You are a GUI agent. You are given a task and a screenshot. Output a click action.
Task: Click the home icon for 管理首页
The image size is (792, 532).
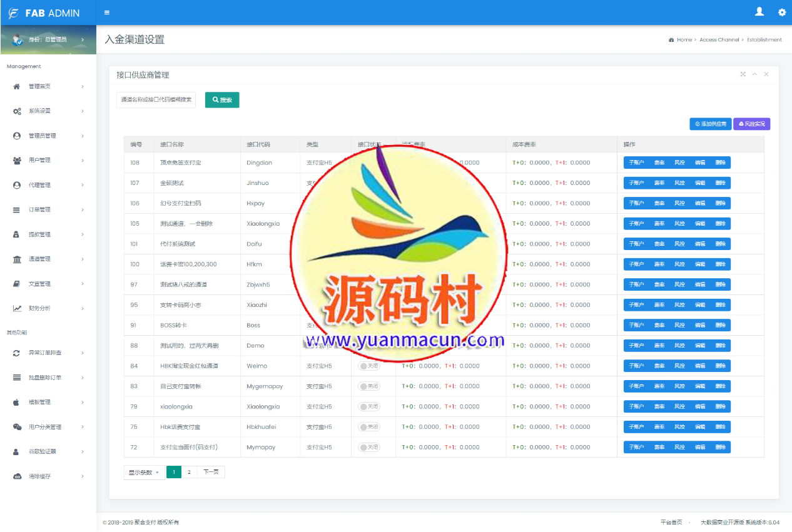(17, 86)
